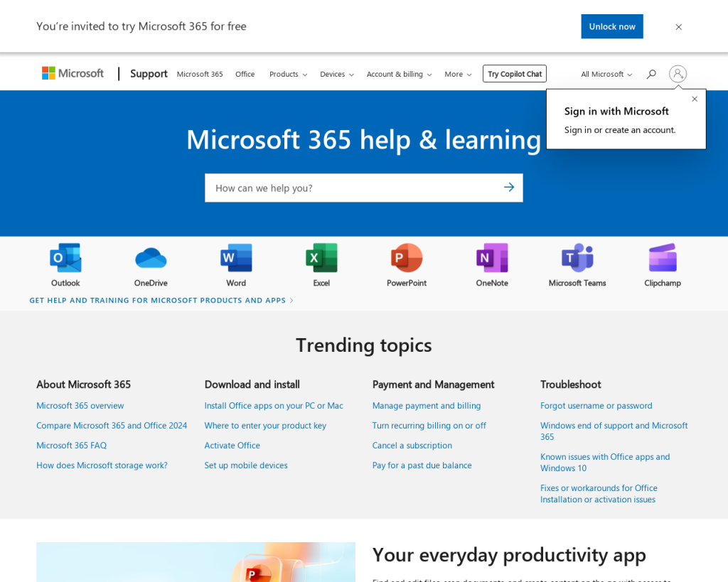Screen dimensions: 728x582
Task: Open Compare Microsoft 365 and Office 2024
Action: [112, 426]
